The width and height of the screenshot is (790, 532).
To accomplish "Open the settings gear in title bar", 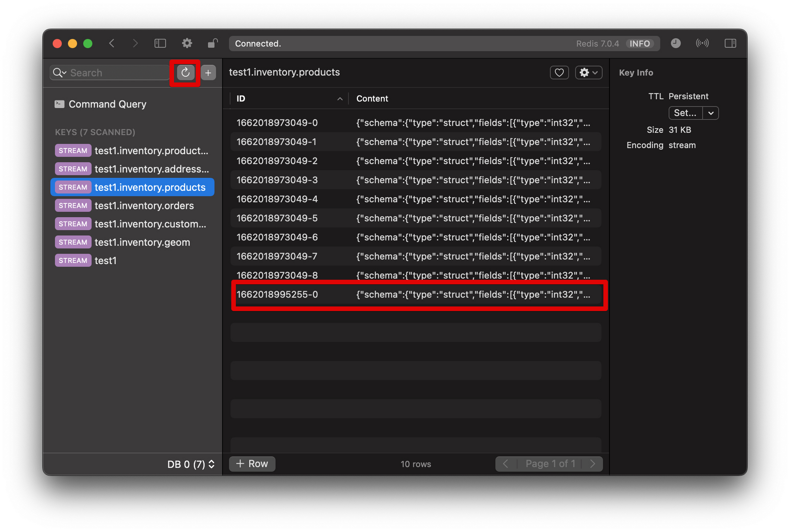I will tap(187, 43).
